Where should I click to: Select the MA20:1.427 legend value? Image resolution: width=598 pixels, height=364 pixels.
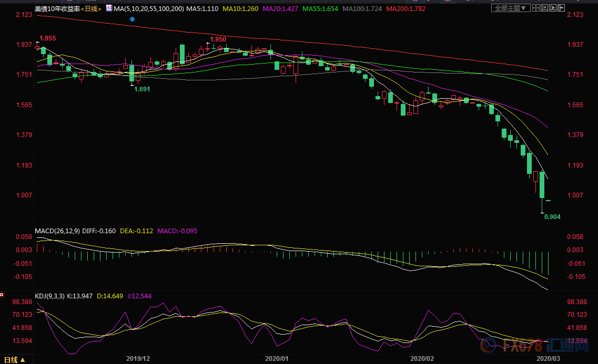click(280, 9)
